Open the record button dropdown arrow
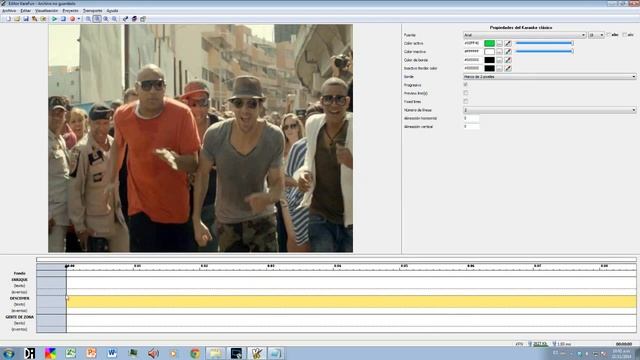The height and width of the screenshot is (360, 640). click(x=78, y=19)
